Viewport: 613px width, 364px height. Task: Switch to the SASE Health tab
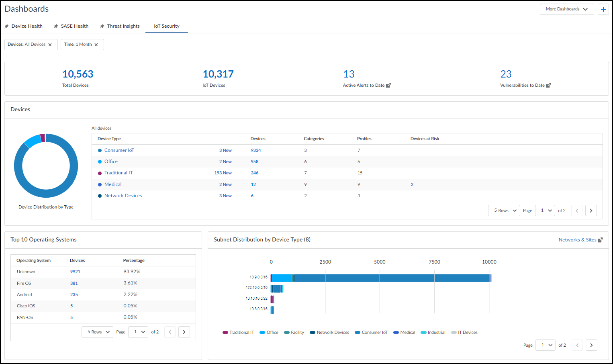click(x=74, y=26)
